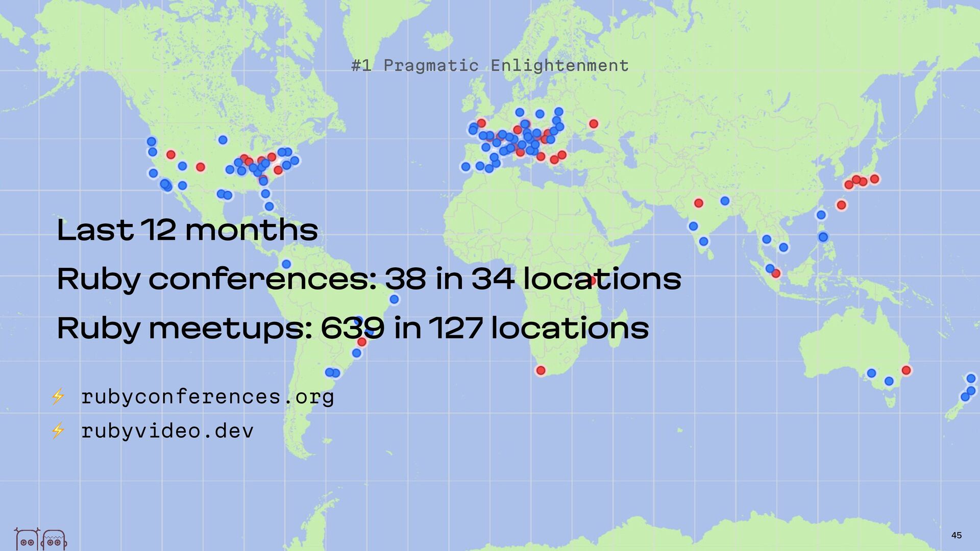Image resolution: width=980 pixels, height=551 pixels.
Task: Click the lightning bolt beside rubyvideo.dev
Action: click(58, 431)
